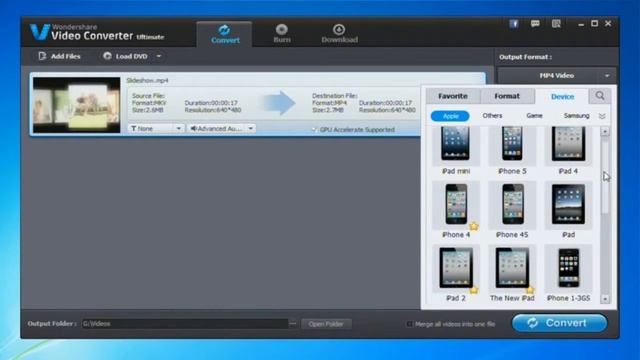Click the GPU Accelerate Supported indicator
The image size is (640, 360).
pyautogui.click(x=353, y=130)
